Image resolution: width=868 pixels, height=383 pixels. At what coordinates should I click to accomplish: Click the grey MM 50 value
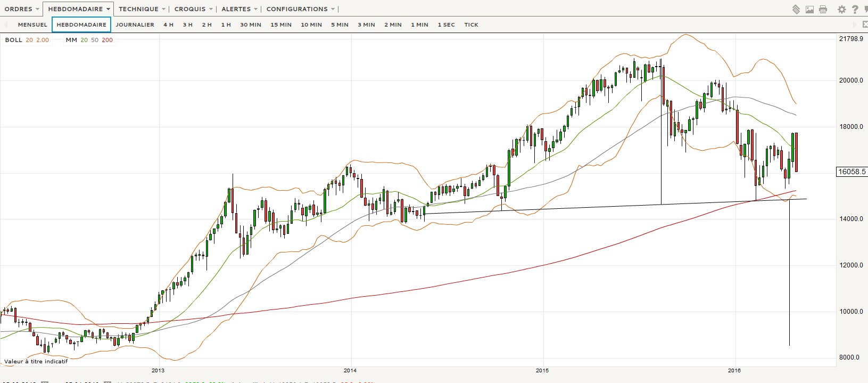95,40
